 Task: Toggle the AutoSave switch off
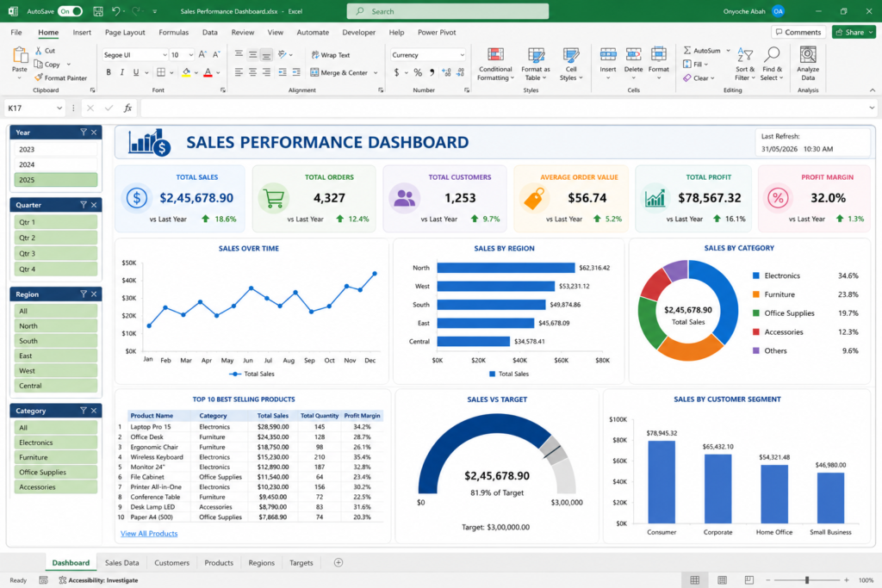[x=71, y=11]
